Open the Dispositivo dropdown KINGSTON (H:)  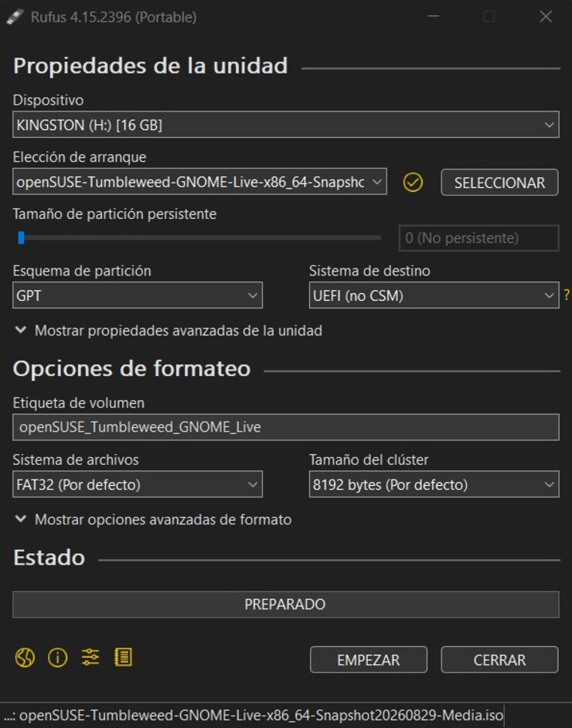click(286, 125)
